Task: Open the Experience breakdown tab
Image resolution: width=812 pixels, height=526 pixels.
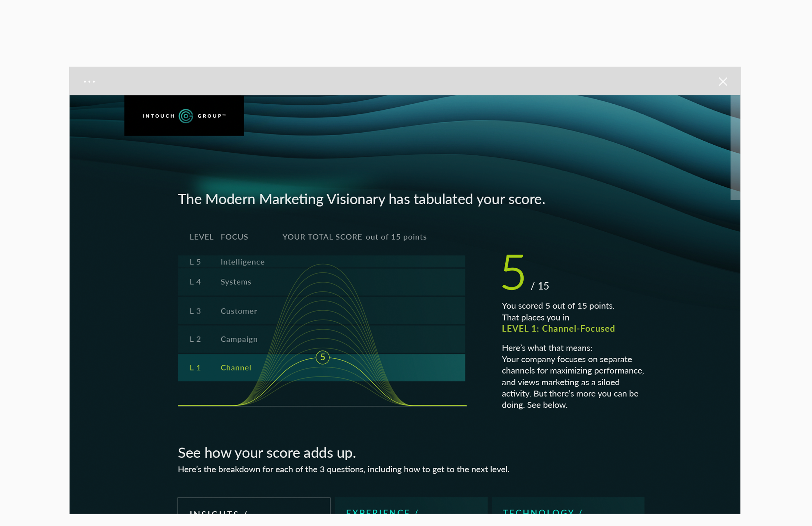Action: coord(411,506)
